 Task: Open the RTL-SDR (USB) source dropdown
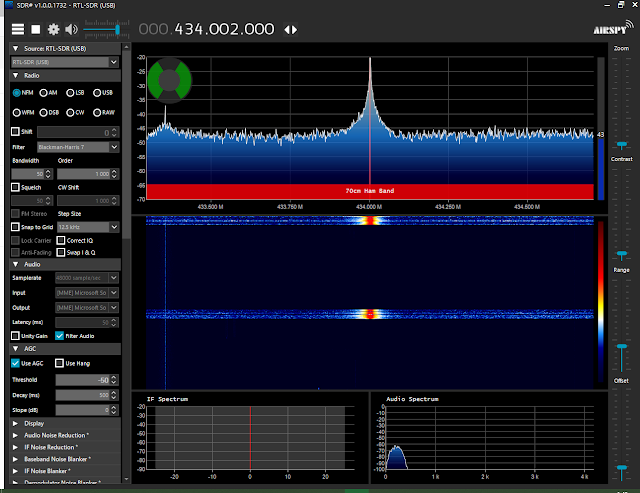pos(65,62)
